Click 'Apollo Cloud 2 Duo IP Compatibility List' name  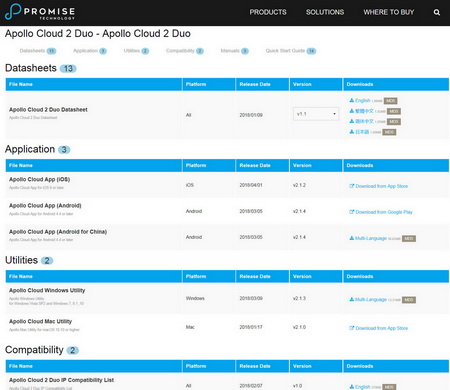[x=61, y=380]
